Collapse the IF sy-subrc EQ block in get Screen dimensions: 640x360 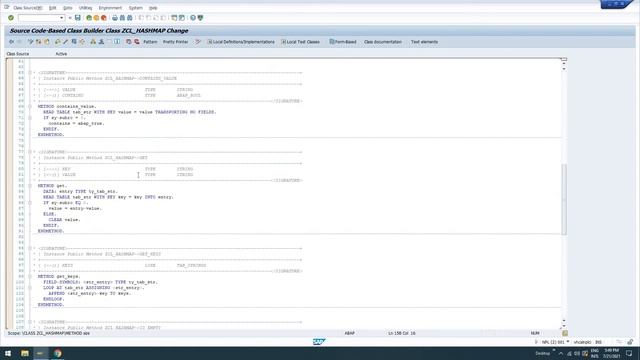30,203
